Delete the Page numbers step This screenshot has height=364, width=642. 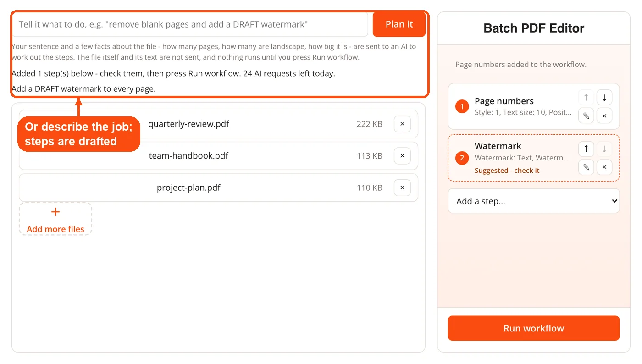point(604,116)
